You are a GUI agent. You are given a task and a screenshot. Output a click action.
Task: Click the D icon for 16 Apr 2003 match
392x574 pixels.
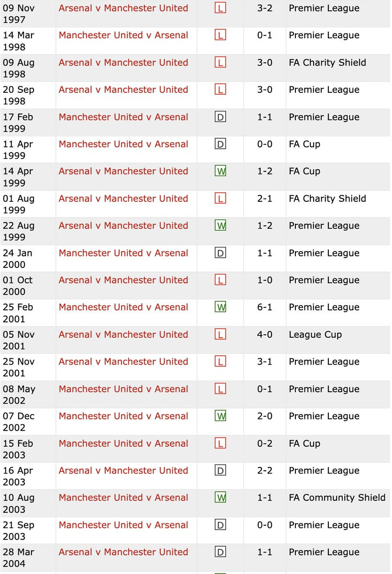point(220,471)
